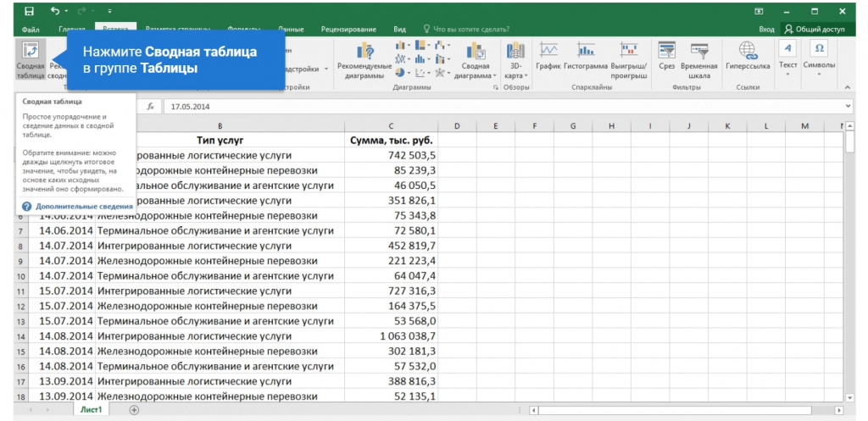Screen dimensions: 868x421
Task: Expand the formula bar chevron
Action: [x=849, y=106]
